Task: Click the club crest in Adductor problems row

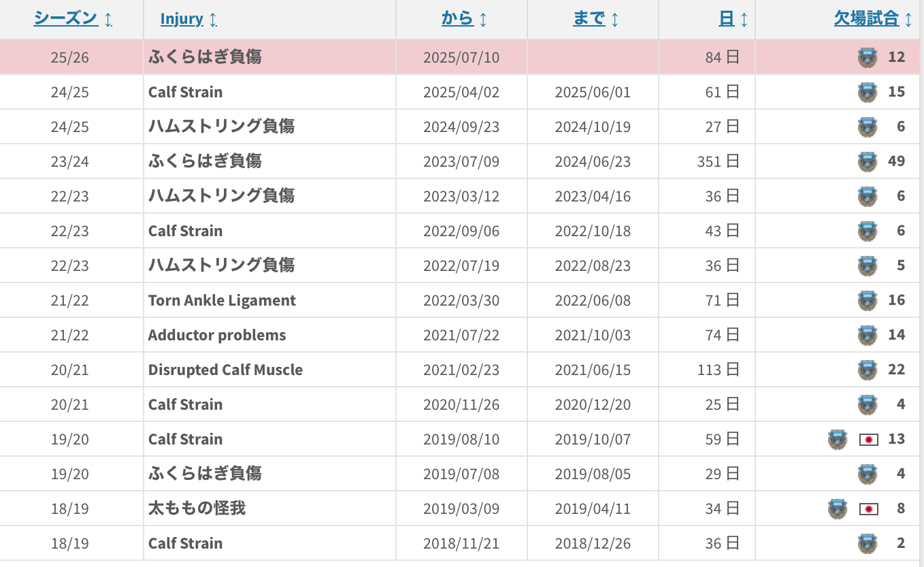Action: [x=867, y=335]
